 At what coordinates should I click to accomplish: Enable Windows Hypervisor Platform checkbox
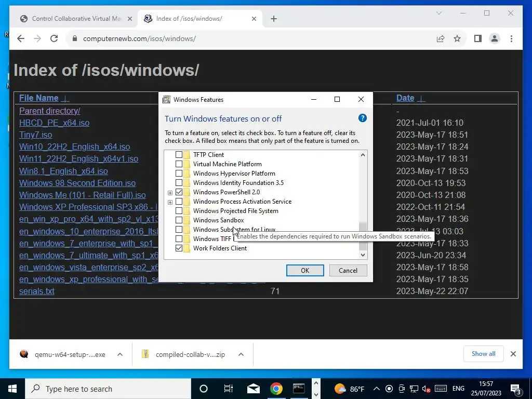(179, 174)
